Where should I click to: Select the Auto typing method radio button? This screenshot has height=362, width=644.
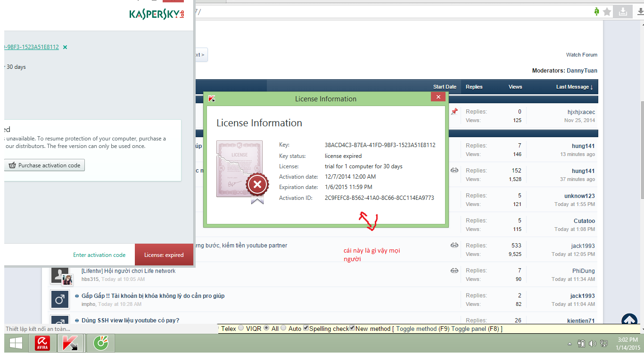284,328
